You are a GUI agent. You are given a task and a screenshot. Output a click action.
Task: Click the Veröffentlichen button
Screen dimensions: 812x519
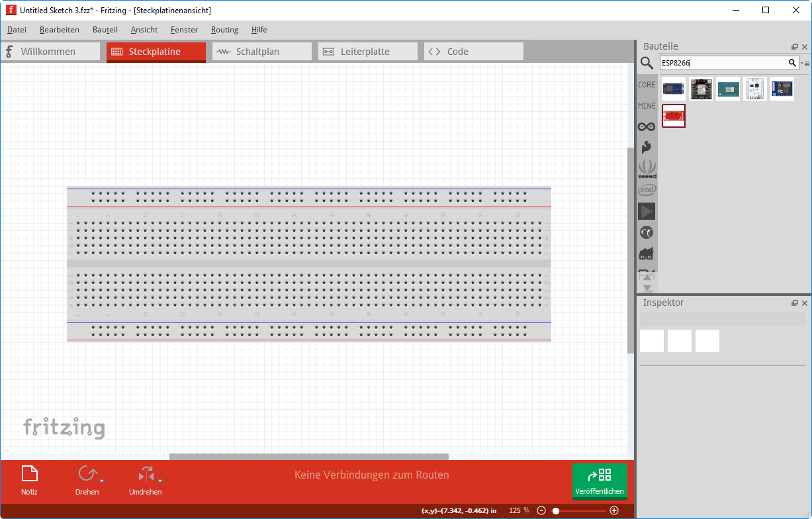pyautogui.click(x=600, y=481)
